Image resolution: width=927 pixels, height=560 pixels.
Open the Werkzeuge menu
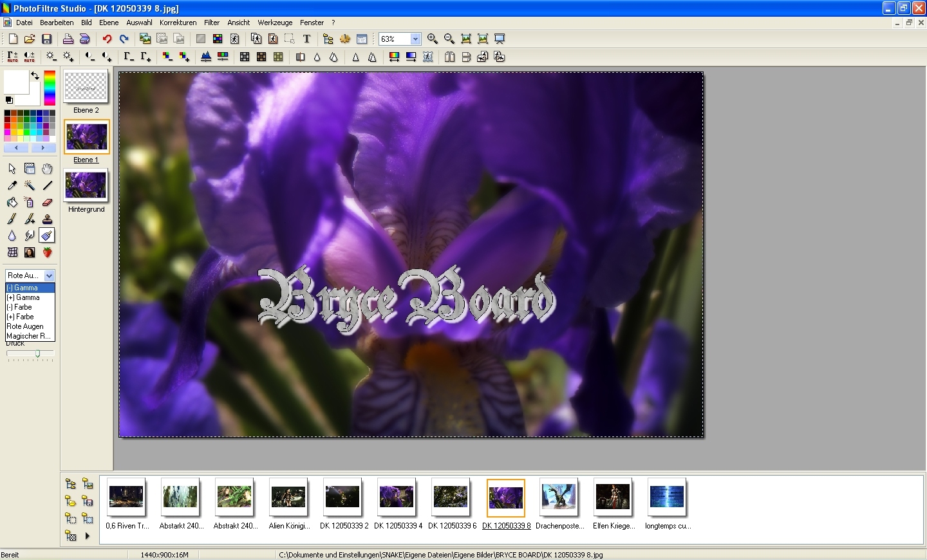pos(275,23)
